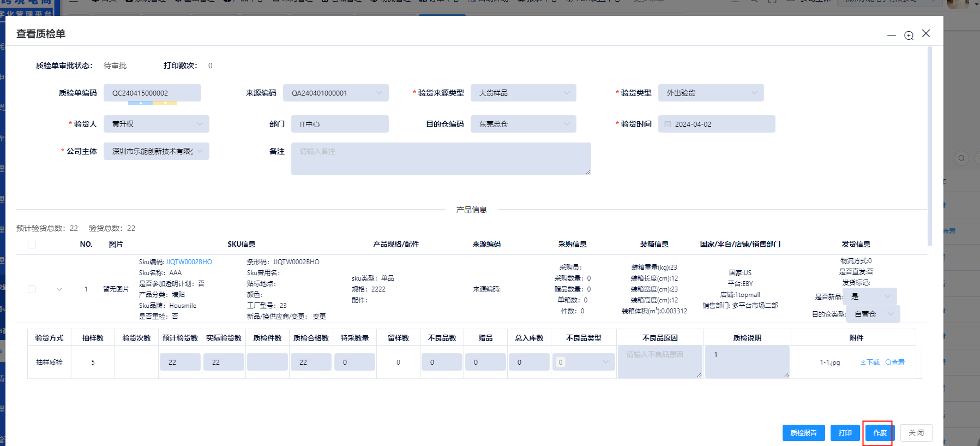The height and width of the screenshot is (446, 980).
Task: Click the zoom-in magnifier icon in dialog header
Action: [x=909, y=35]
